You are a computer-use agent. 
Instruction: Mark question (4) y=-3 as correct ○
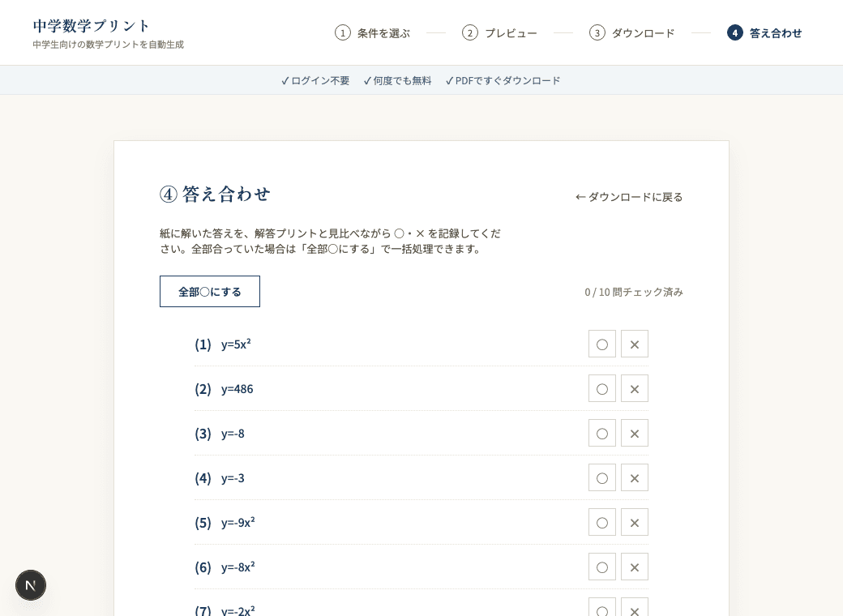click(602, 478)
